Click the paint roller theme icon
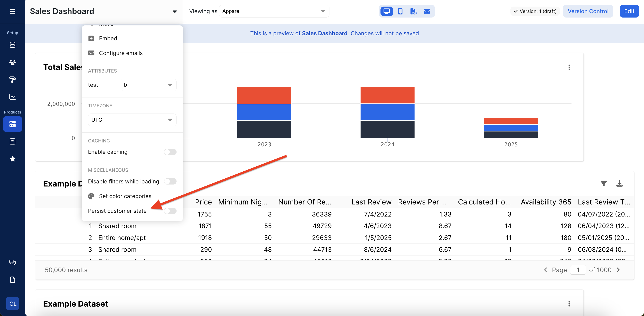Image resolution: width=644 pixels, height=316 pixels. [12, 80]
